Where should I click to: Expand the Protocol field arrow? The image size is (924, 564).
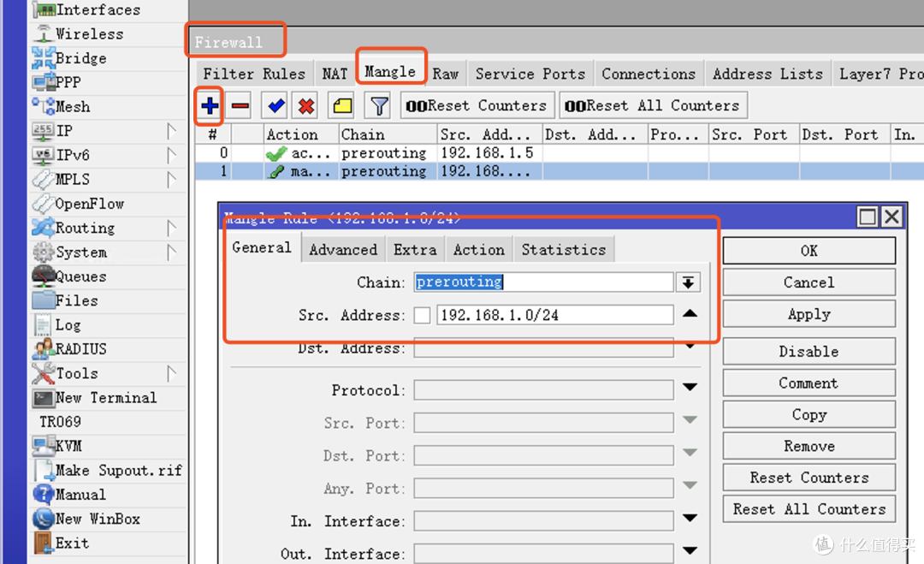click(x=690, y=389)
